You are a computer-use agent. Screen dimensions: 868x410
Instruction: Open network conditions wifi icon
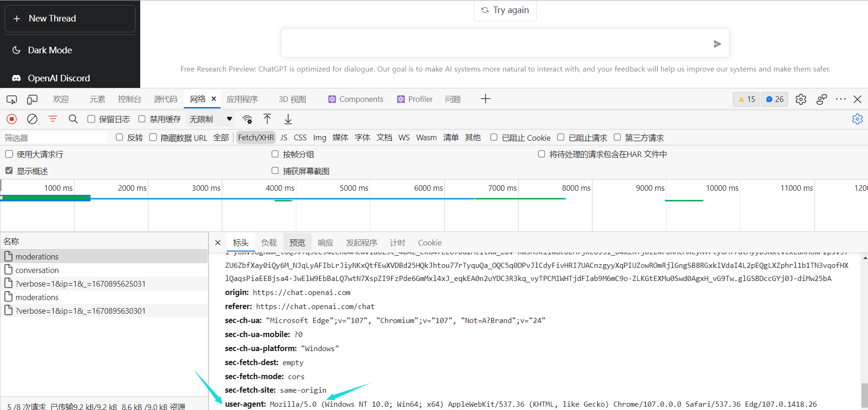[248, 119]
